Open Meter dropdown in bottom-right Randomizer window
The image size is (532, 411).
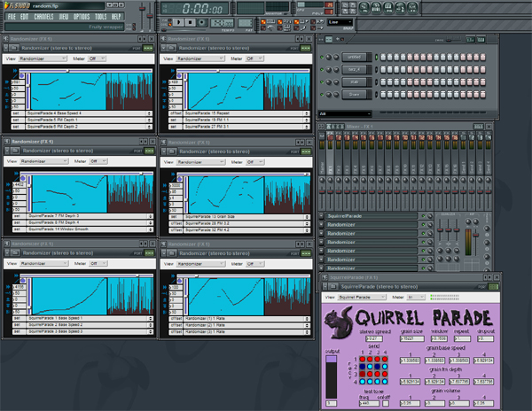pos(255,264)
